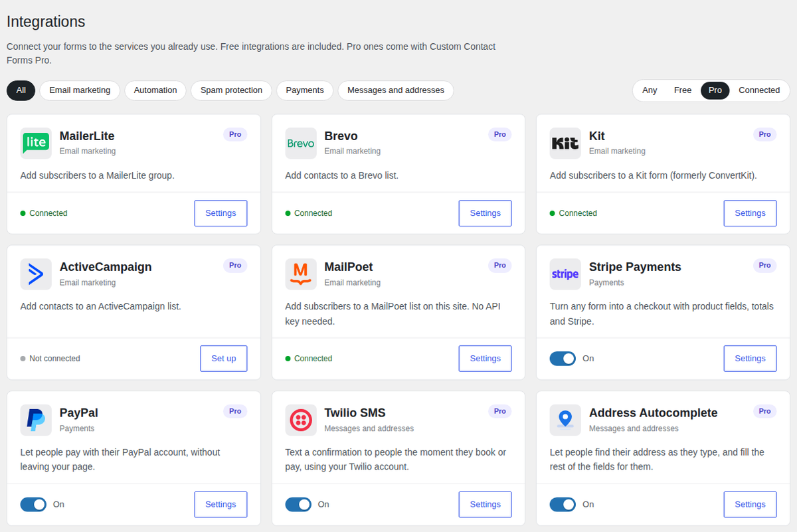Viewport: 797px width, 532px height.
Task: Click the MailPoet card title
Action: tap(349, 267)
